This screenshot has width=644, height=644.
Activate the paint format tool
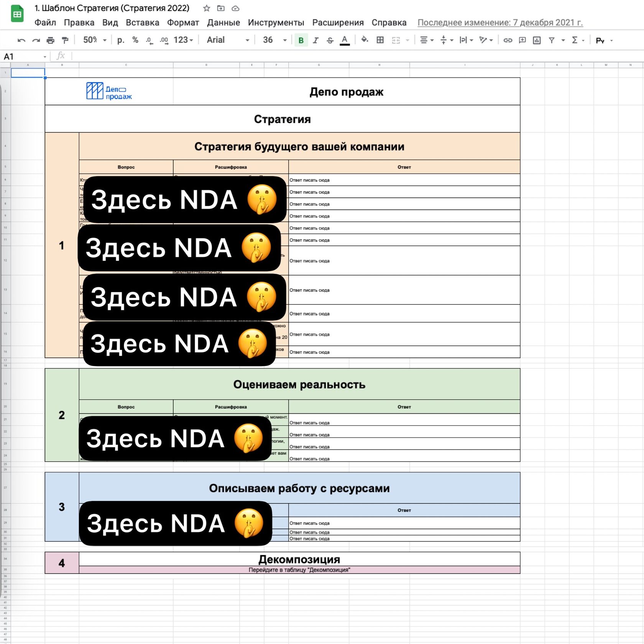pyautogui.click(x=65, y=40)
